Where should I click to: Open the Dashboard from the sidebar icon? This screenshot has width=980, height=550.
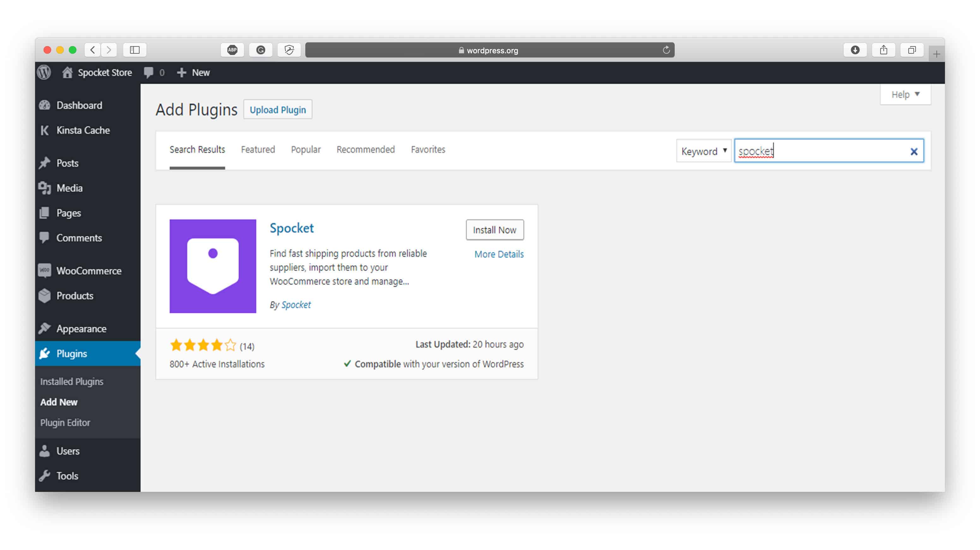(45, 105)
